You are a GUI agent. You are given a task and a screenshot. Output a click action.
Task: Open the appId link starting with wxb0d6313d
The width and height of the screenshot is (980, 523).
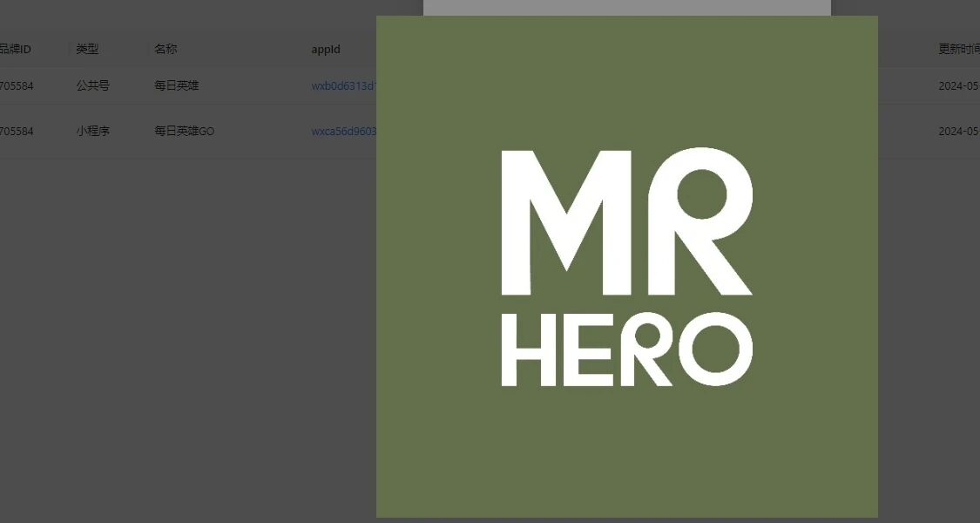click(344, 86)
